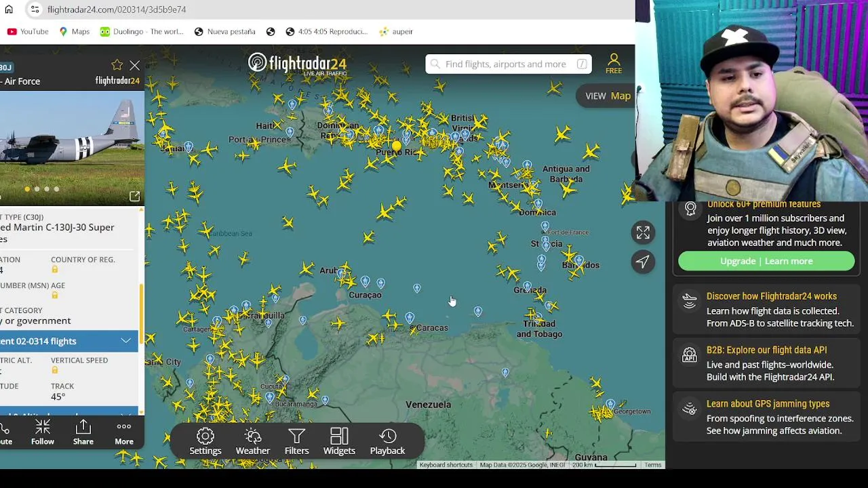Click the airport pin near Curaçao

(366, 281)
